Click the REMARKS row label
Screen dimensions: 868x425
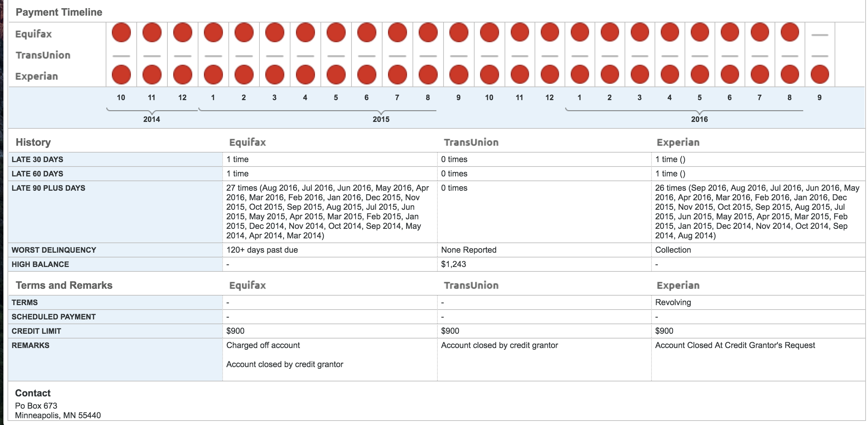tap(30, 345)
